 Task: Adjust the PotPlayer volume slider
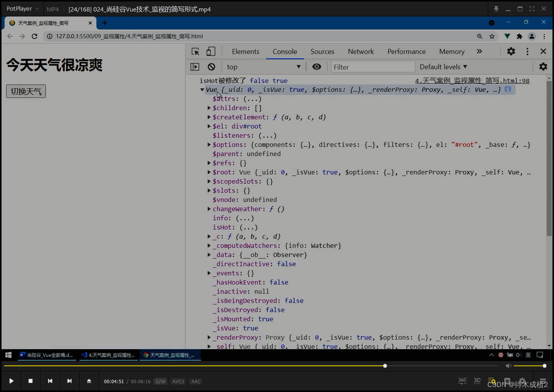tap(530, 366)
